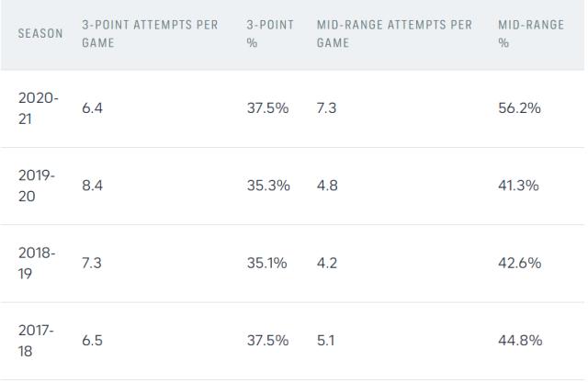The image size is (588, 383).
Task: Click the 35.1% three-point percentage cell
Action: (x=268, y=263)
